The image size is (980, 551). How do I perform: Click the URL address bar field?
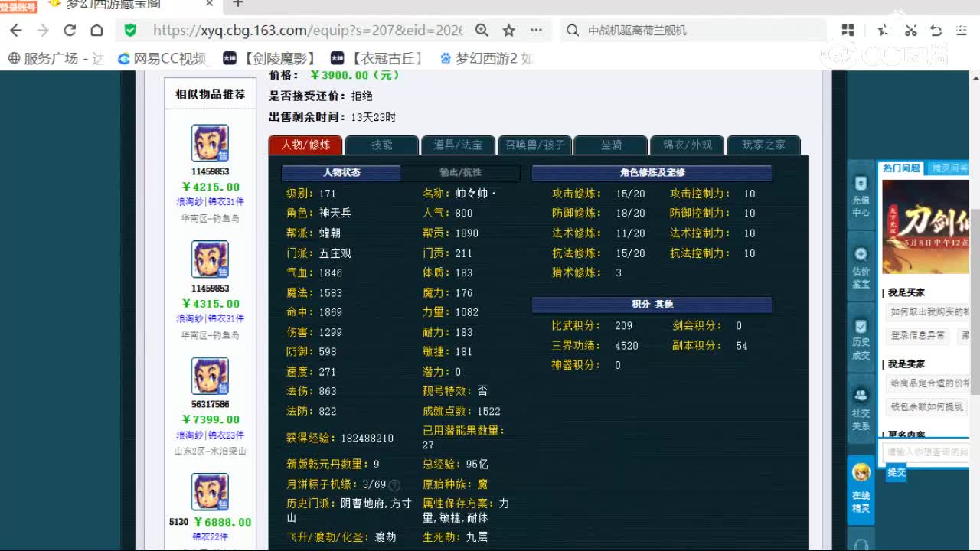coord(307,31)
